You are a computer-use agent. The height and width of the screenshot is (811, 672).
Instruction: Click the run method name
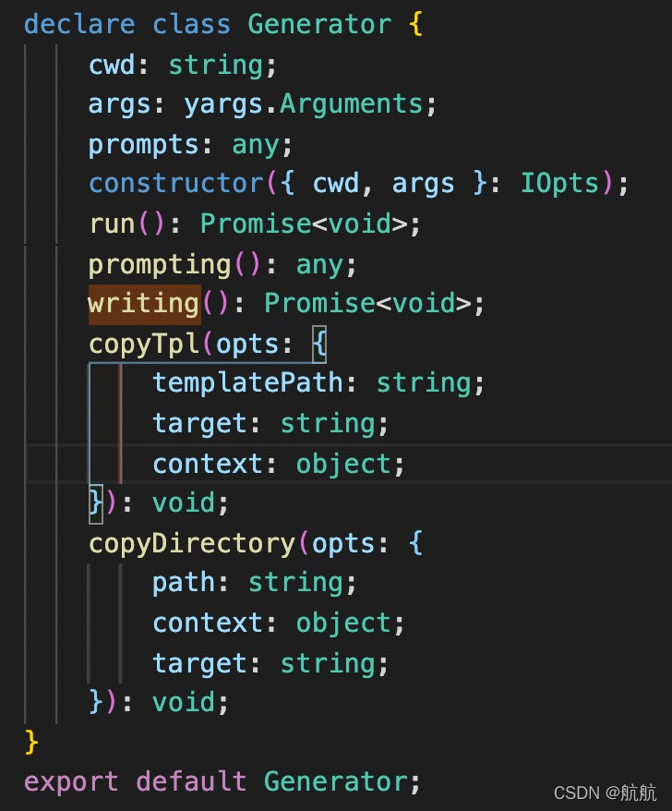112,224
